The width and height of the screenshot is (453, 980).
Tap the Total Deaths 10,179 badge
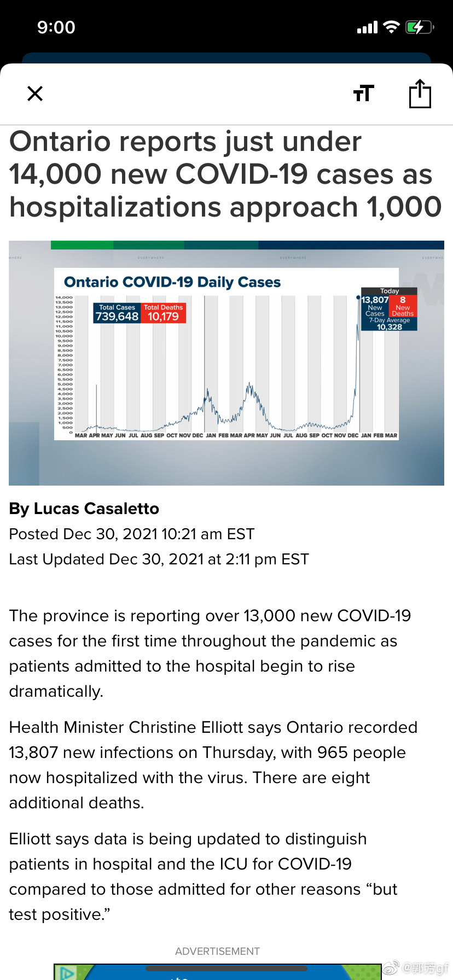pos(163,313)
